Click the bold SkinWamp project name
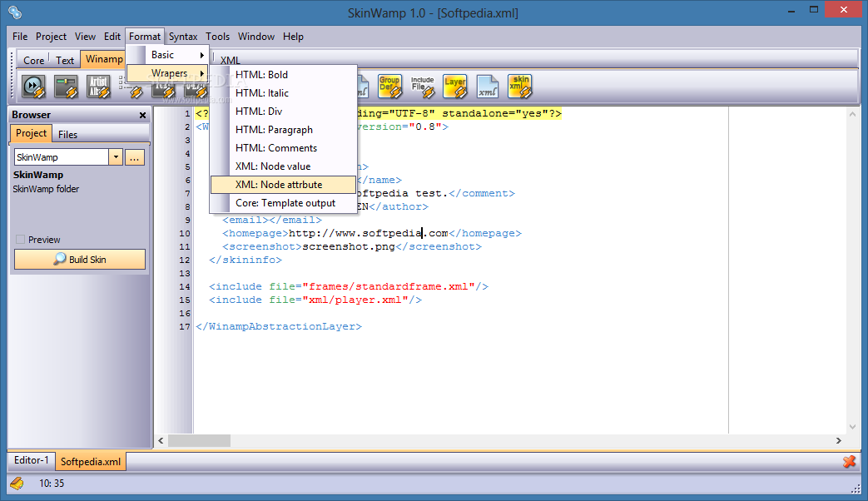 pos(38,175)
